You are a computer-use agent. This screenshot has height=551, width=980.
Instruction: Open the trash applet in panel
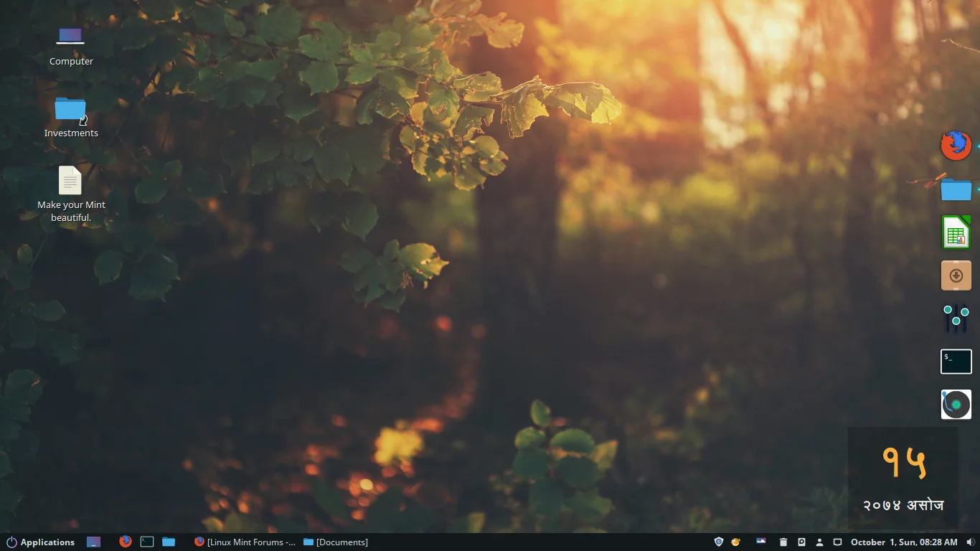pos(783,542)
